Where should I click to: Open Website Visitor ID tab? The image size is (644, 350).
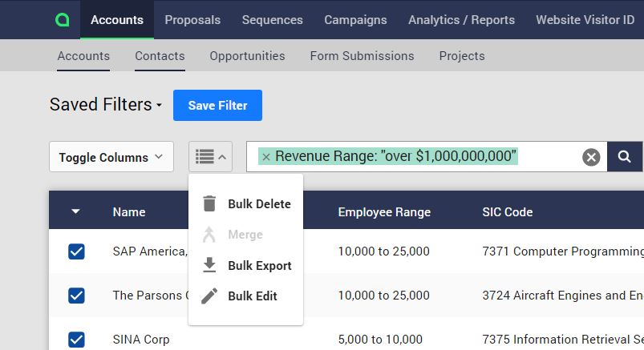tap(585, 20)
